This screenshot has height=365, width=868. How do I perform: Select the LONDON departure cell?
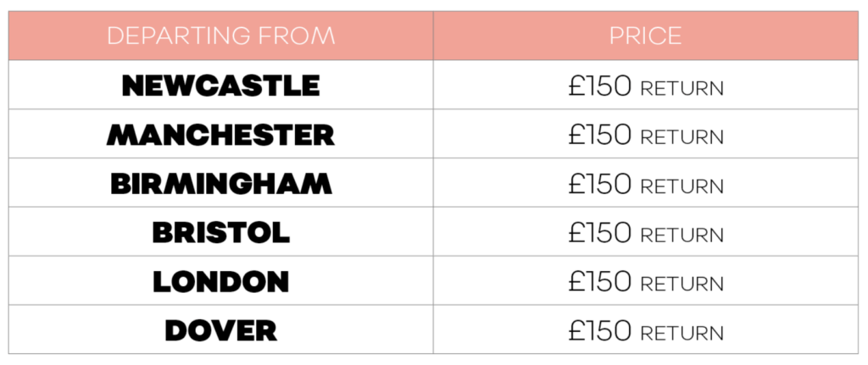221,280
